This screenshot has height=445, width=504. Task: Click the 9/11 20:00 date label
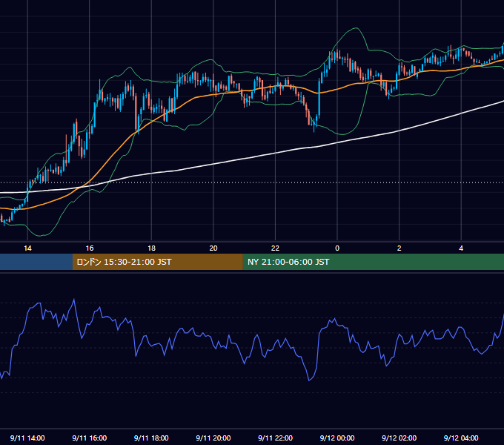click(213, 438)
